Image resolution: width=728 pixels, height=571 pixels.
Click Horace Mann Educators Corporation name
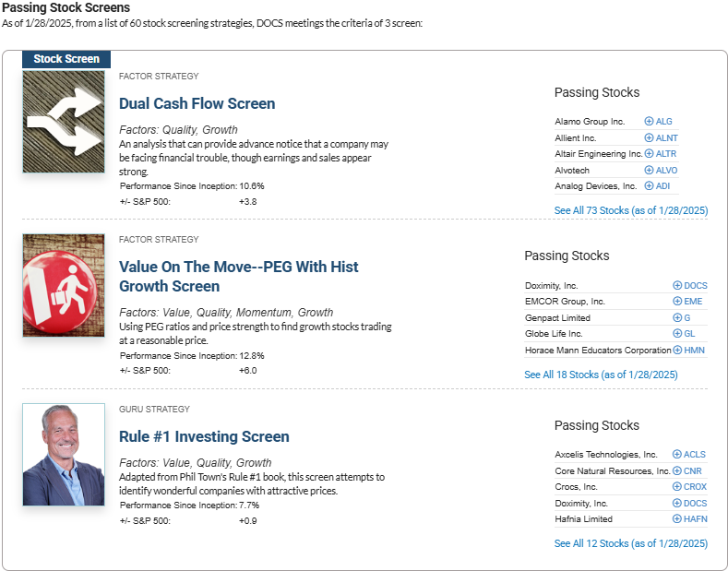[598, 351]
